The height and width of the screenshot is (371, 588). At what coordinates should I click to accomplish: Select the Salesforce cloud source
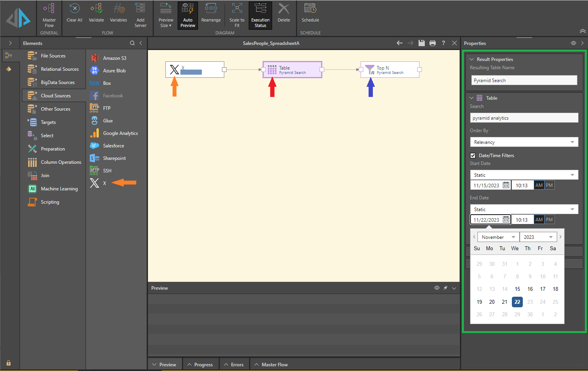coord(113,146)
